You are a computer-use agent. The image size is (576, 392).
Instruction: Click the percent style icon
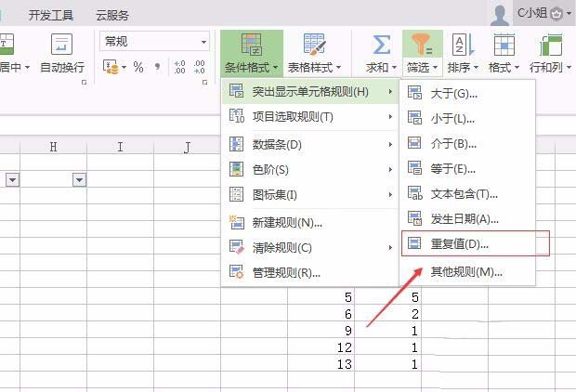click(x=138, y=67)
